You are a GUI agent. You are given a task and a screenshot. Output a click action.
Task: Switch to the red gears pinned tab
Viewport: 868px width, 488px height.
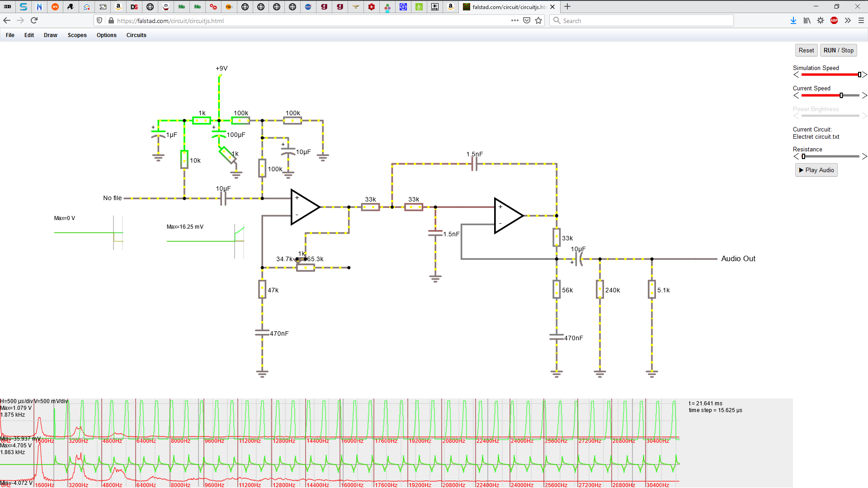point(213,7)
